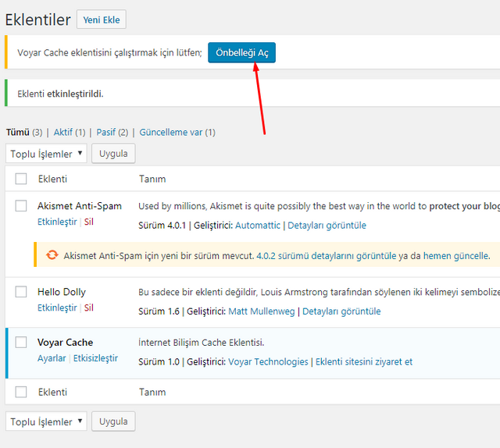
Task: Show Güncelleme var plugins
Action: coord(170,132)
